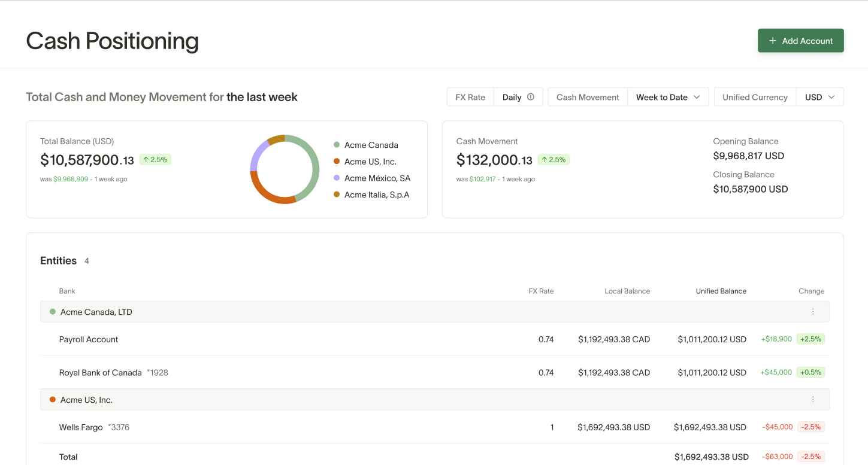Image resolution: width=868 pixels, height=465 pixels.
Task: Click the info icon next to Daily
Action: (x=530, y=97)
